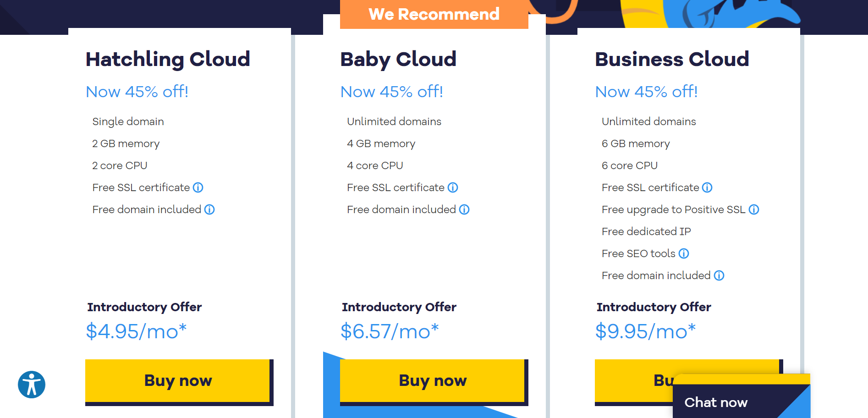Open the accessibility widget in the bottom left corner

[31, 385]
